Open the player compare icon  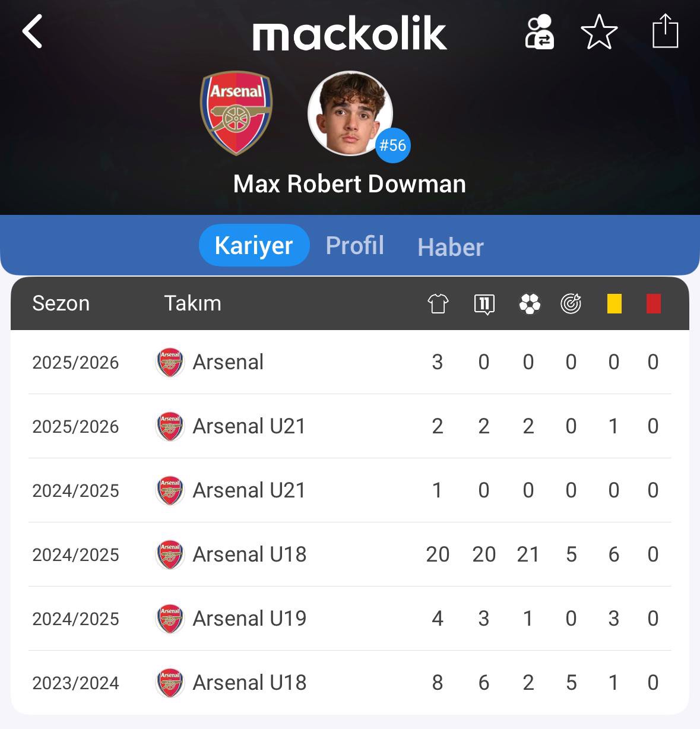(539, 32)
